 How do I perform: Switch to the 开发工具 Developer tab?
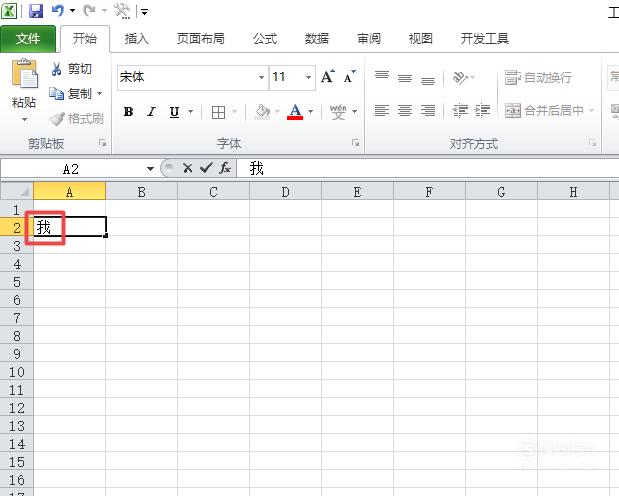pos(484,39)
